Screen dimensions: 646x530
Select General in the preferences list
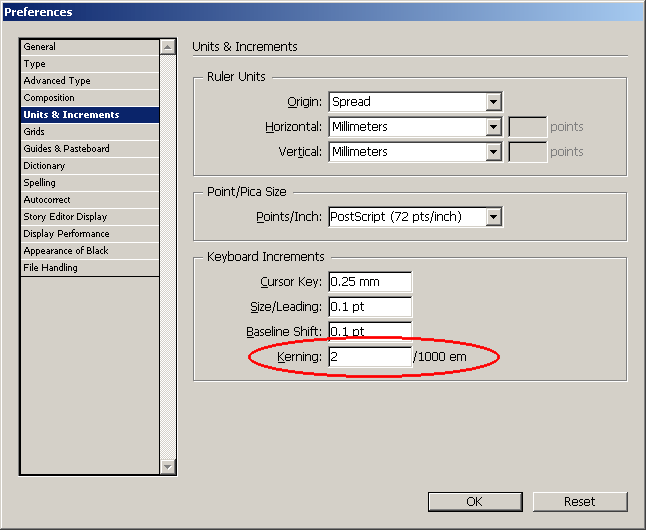pyautogui.click(x=90, y=47)
